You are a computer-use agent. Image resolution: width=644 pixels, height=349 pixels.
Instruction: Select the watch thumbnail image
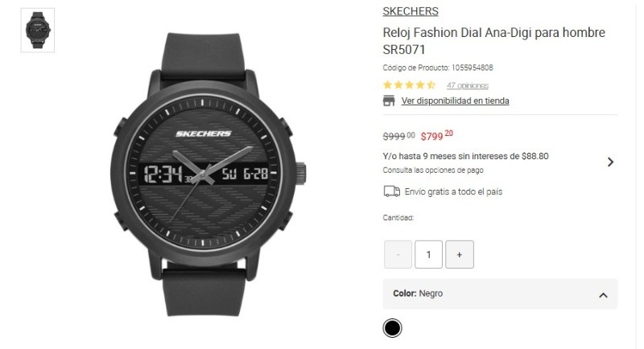coord(38,31)
